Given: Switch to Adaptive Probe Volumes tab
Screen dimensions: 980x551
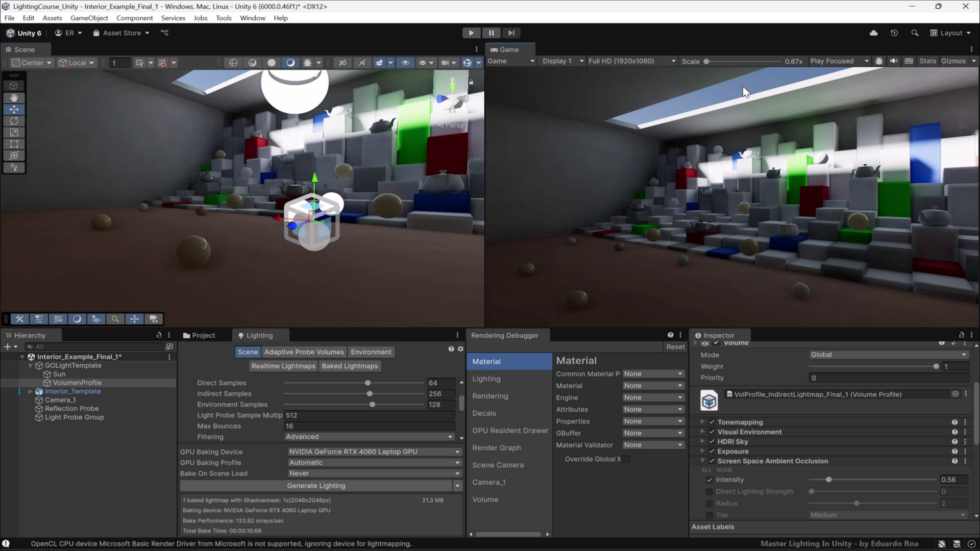Looking at the screenshot, I should (304, 352).
